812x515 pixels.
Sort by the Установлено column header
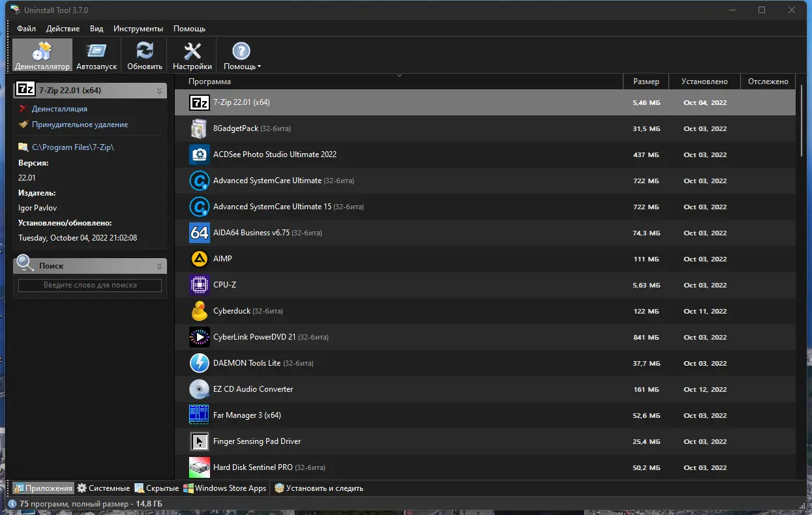click(704, 81)
